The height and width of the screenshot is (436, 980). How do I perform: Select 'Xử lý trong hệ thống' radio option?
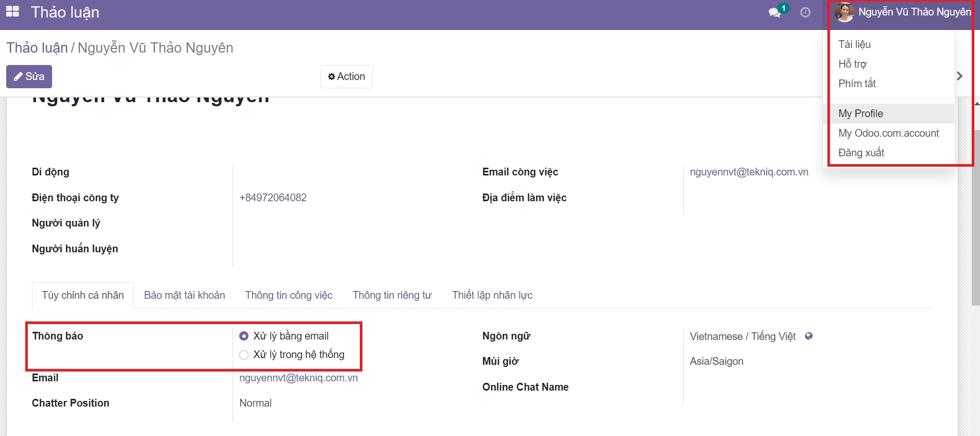tap(244, 355)
